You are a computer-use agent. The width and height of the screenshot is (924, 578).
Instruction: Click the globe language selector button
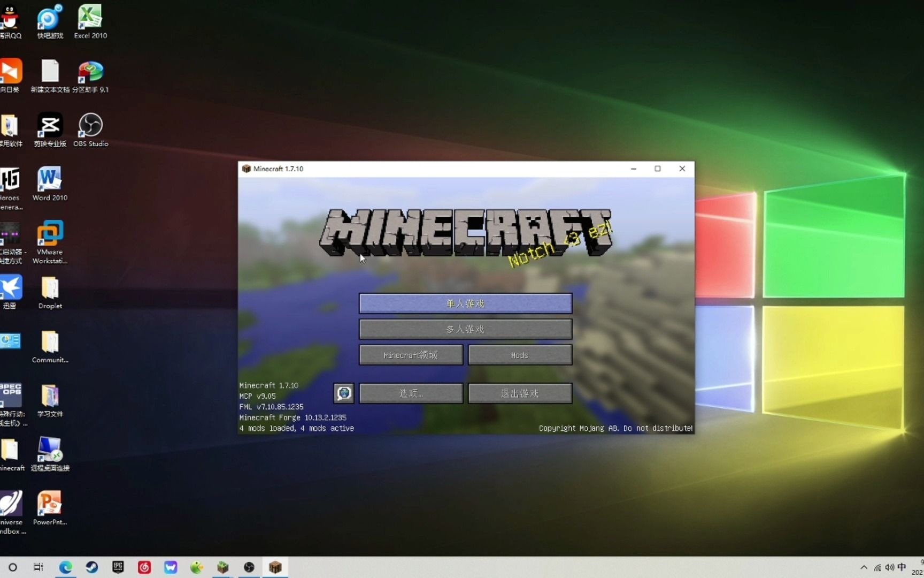click(344, 393)
